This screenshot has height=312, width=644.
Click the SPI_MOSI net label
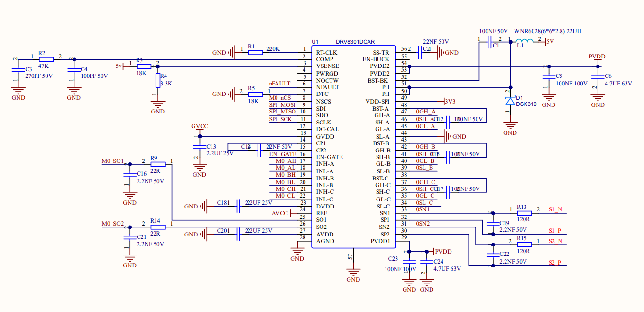[x=282, y=104]
